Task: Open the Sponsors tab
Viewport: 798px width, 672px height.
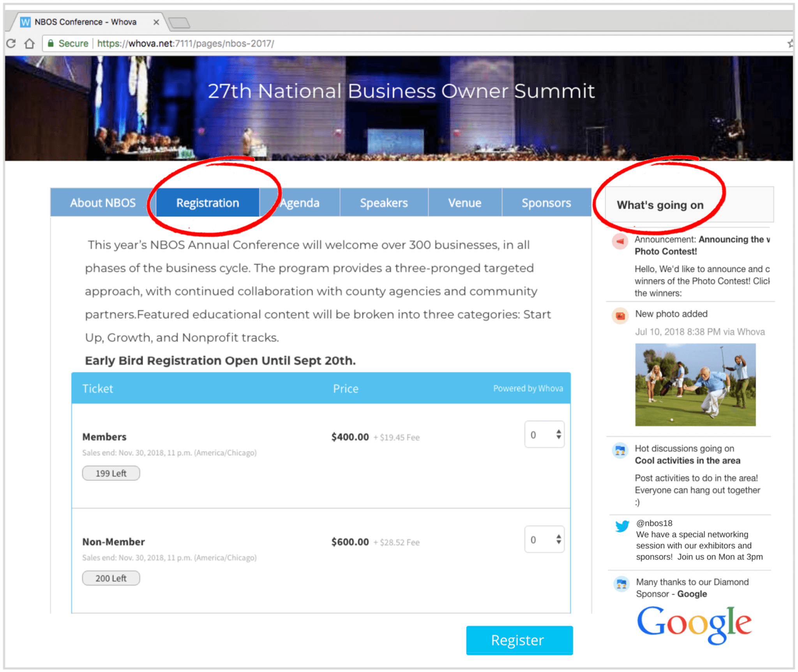Action: coord(546,203)
